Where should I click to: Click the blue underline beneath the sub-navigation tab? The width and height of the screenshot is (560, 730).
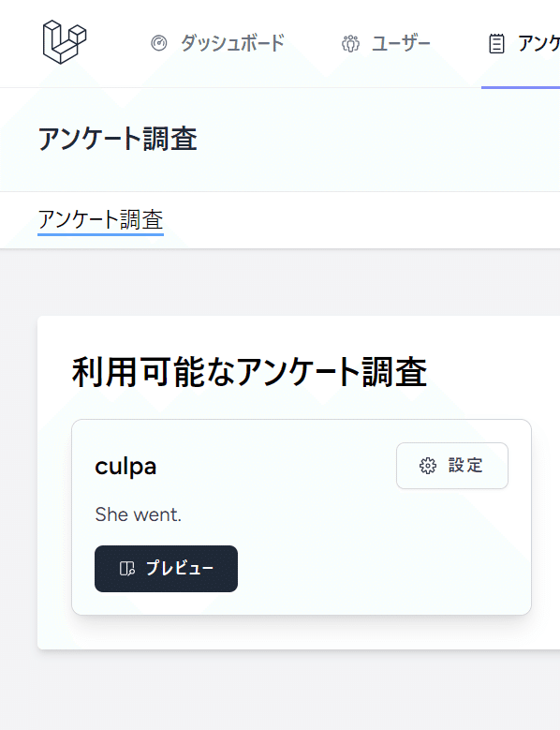(x=100, y=234)
